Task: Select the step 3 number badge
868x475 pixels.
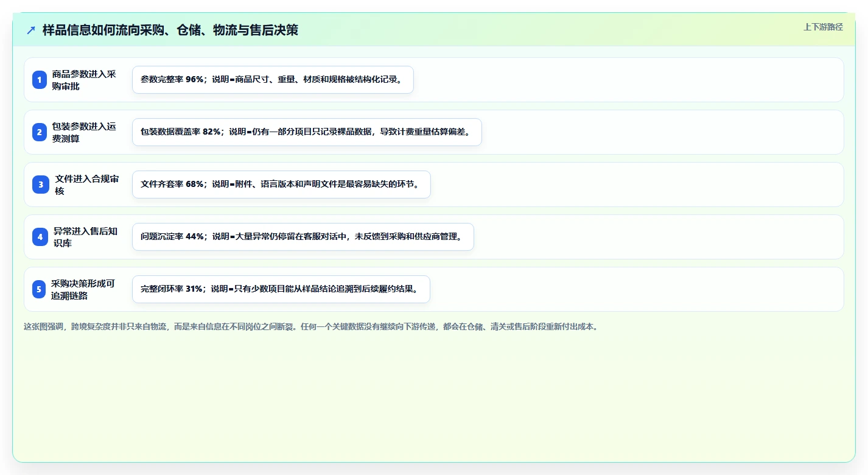Action: coord(41,185)
